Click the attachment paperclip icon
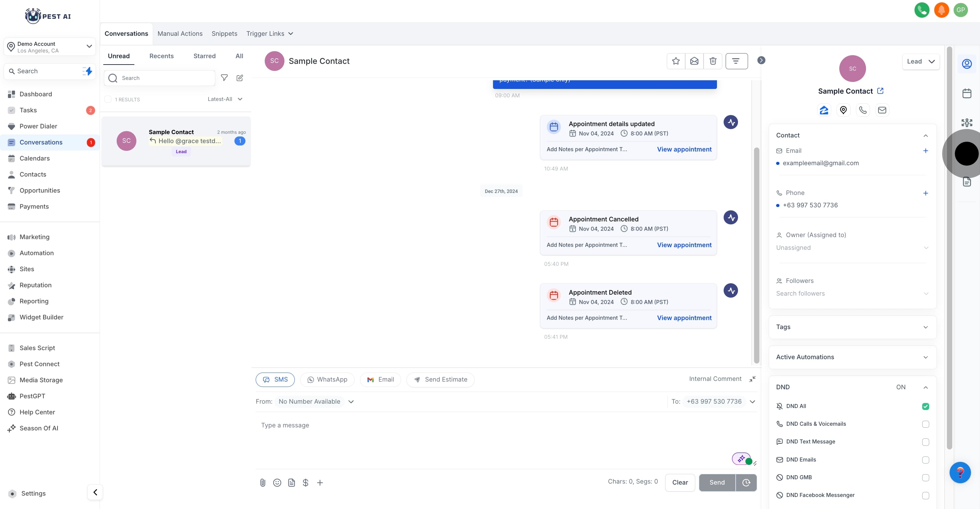This screenshot has height=509, width=980. point(262,482)
